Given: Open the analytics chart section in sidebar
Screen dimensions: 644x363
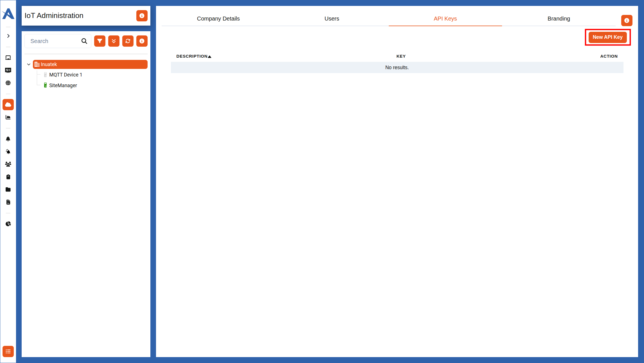Looking at the screenshot, I should pyautogui.click(x=8, y=117).
